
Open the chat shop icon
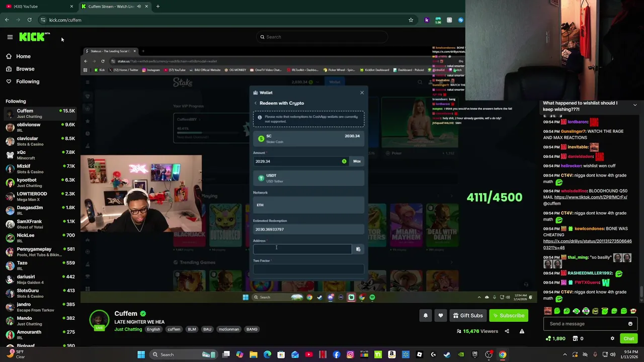(575, 338)
